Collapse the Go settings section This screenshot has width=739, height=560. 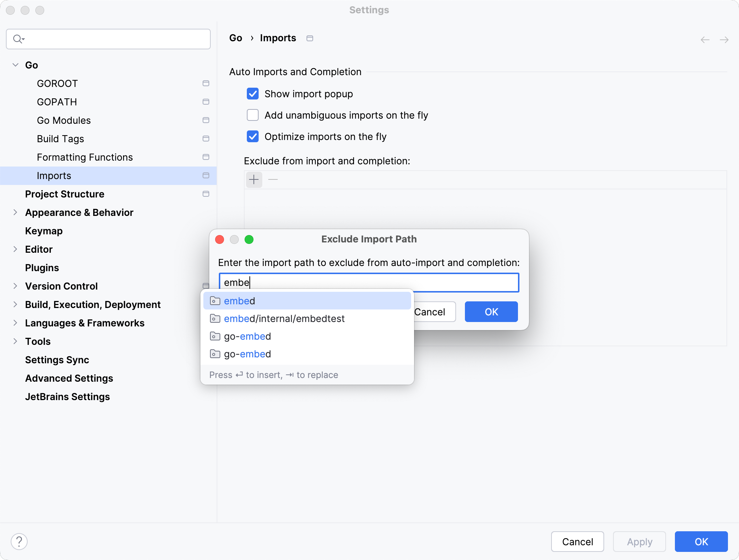[x=15, y=65]
